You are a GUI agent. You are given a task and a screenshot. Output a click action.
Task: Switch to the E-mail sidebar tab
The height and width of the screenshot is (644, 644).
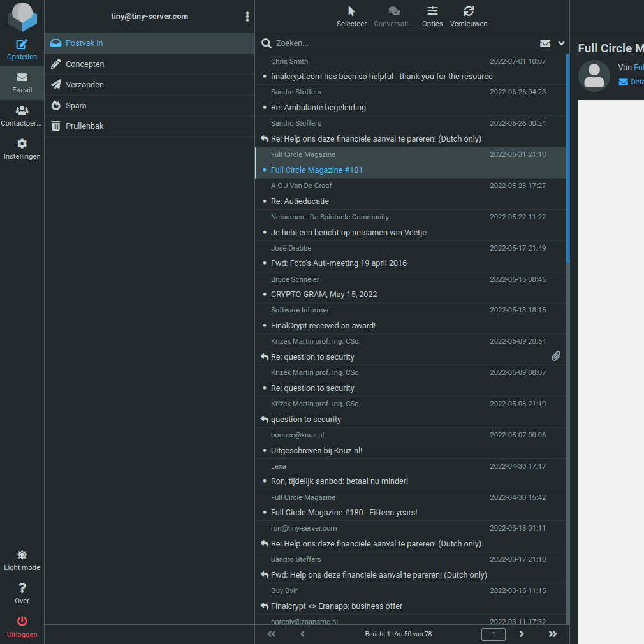click(x=22, y=83)
